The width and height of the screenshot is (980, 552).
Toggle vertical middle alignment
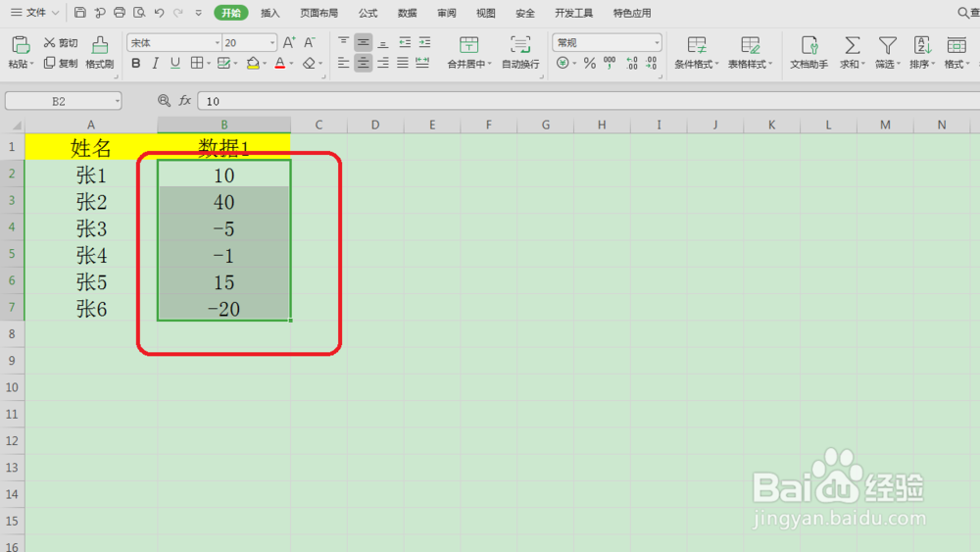coord(364,42)
